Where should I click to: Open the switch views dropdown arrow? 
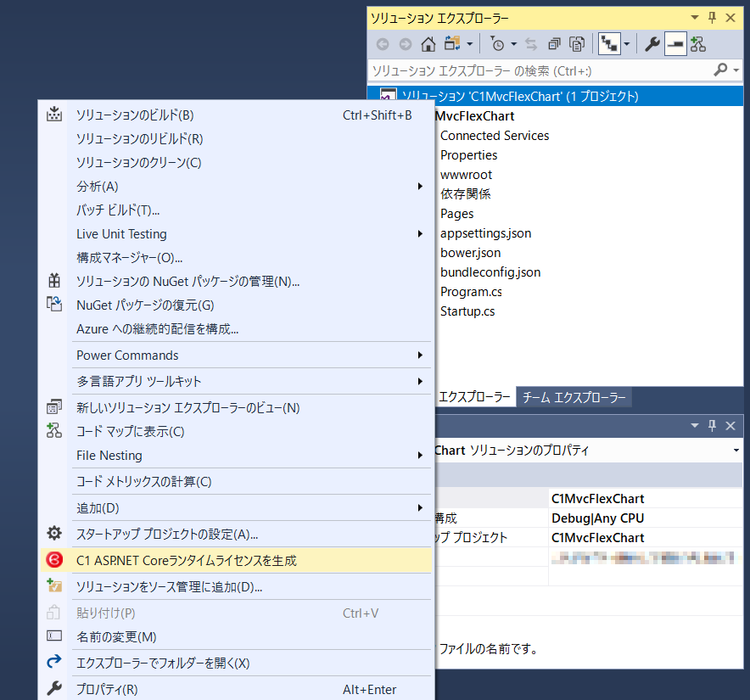pos(470,44)
